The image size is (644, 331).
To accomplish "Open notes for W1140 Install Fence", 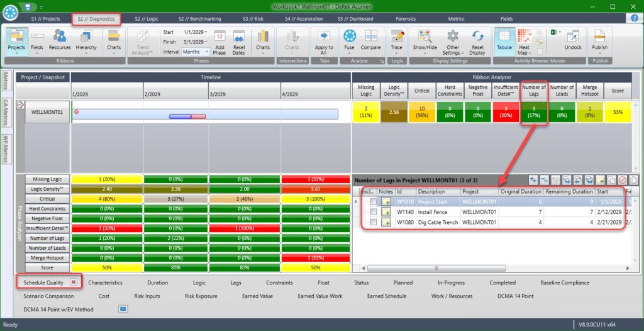I will tap(386, 212).
